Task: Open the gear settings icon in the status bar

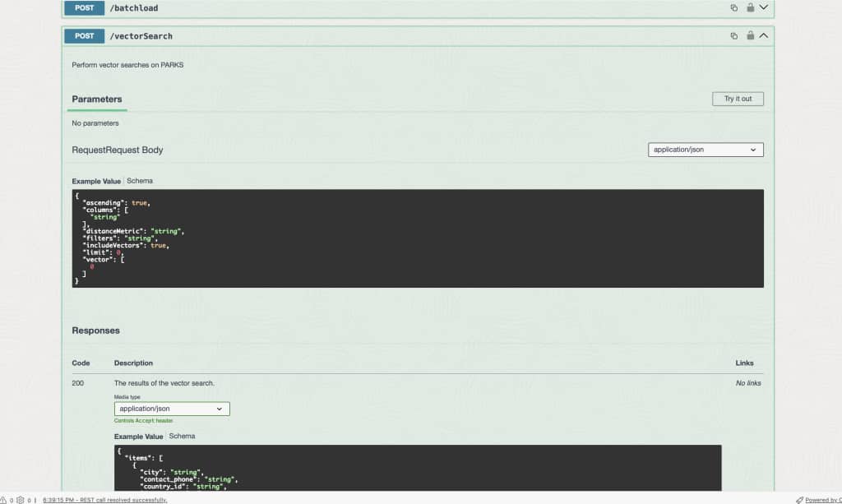Action: [20, 499]
